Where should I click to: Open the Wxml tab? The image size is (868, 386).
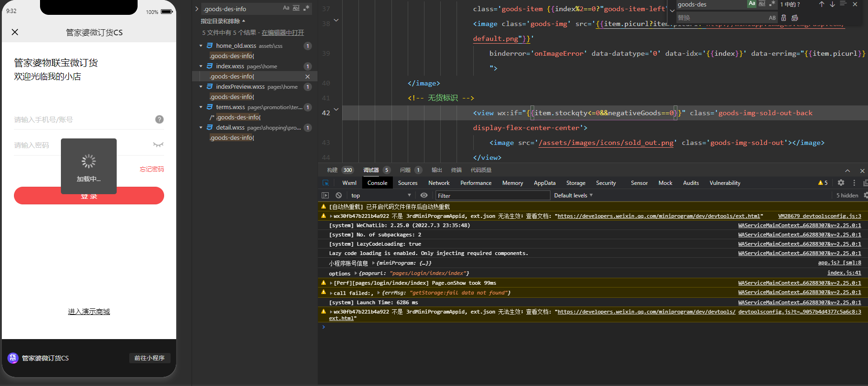click(349, 183)
